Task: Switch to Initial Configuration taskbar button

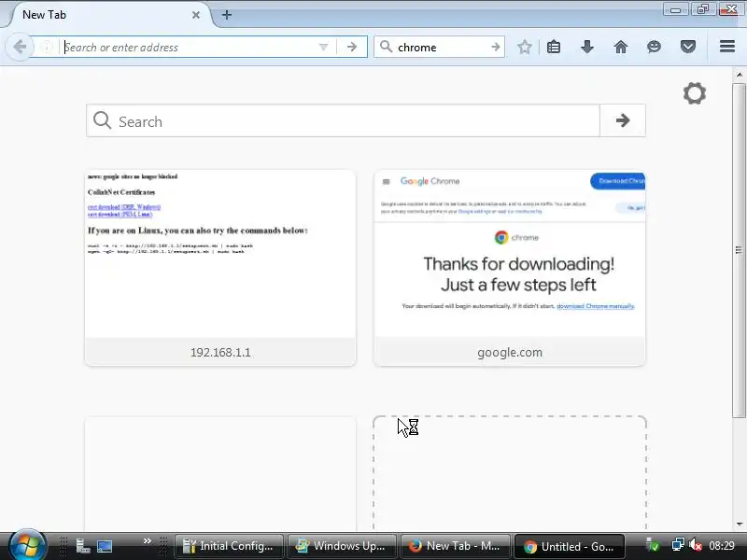Action: click(x=229, y=546)
